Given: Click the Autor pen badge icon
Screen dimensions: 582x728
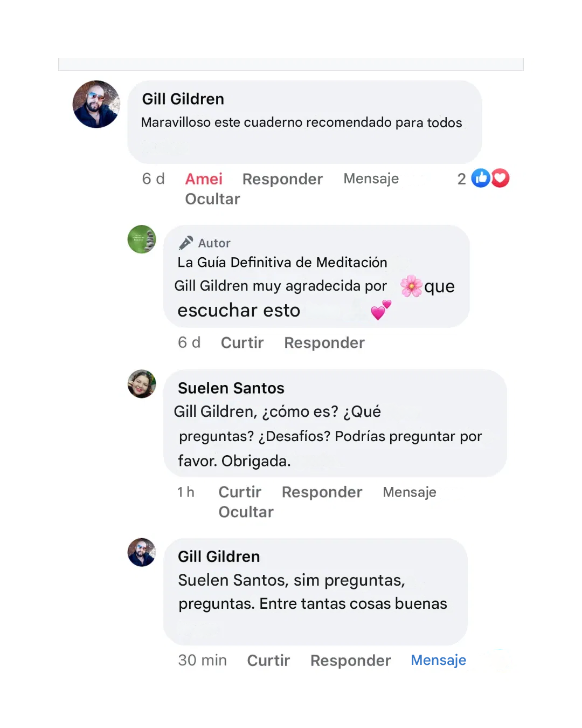Looking at the screenshot, I should [x=186, y=243].
